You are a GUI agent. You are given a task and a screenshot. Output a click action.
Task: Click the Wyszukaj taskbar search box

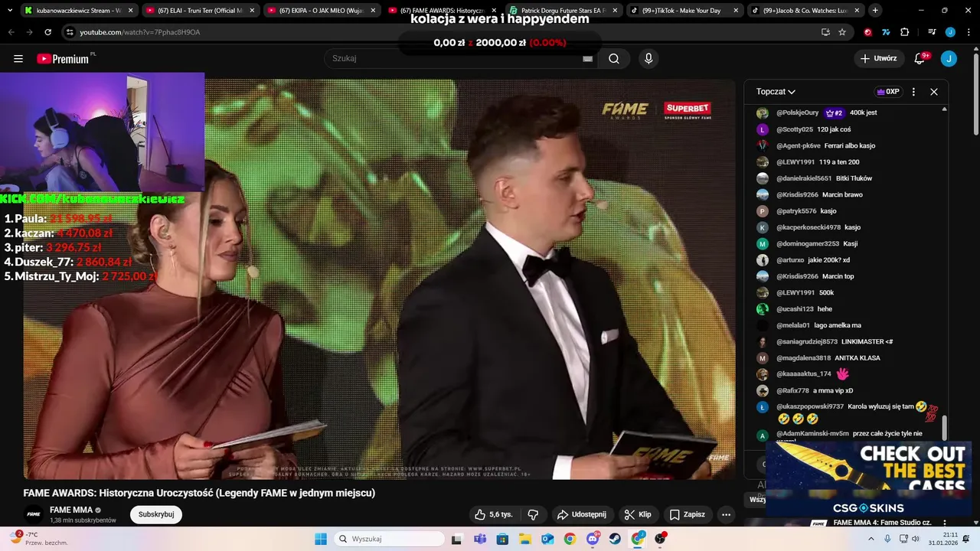(x=388, y=539)
